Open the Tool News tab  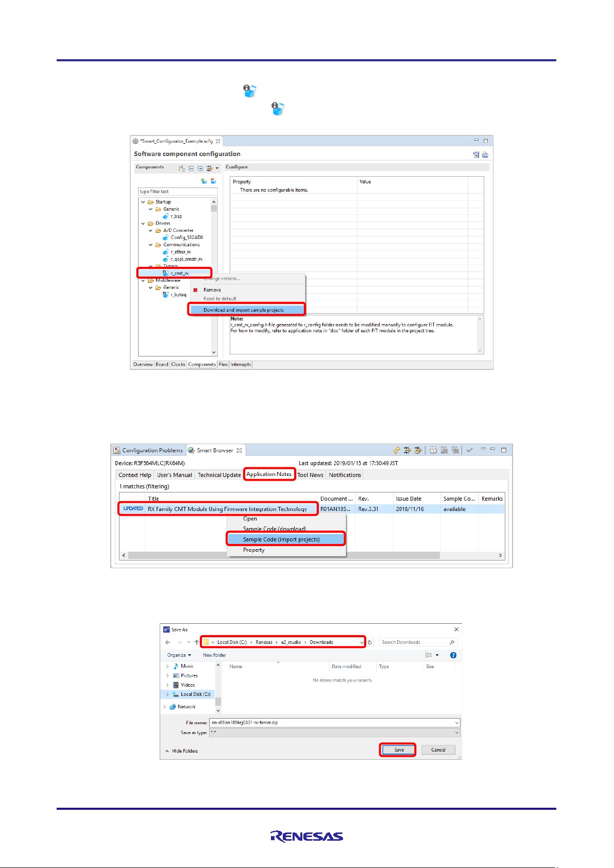[x=311, y=475]
